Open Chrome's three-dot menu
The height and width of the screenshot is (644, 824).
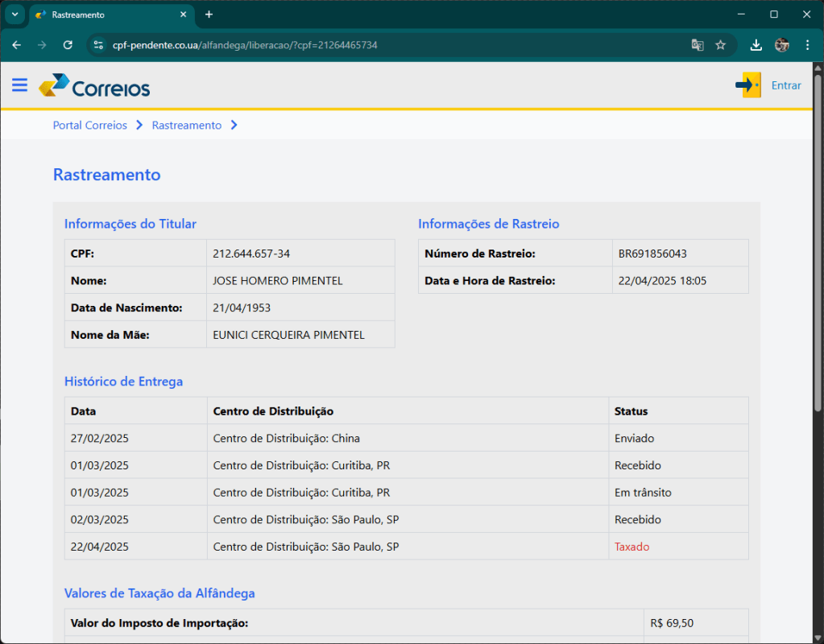(807, 45)
